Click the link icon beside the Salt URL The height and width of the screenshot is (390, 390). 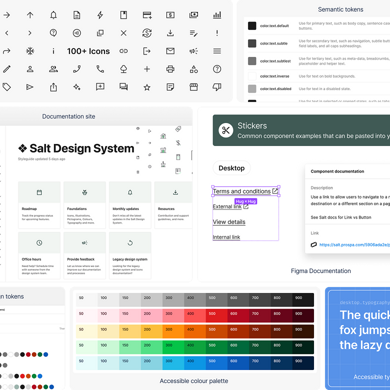(x=314, y=245)
